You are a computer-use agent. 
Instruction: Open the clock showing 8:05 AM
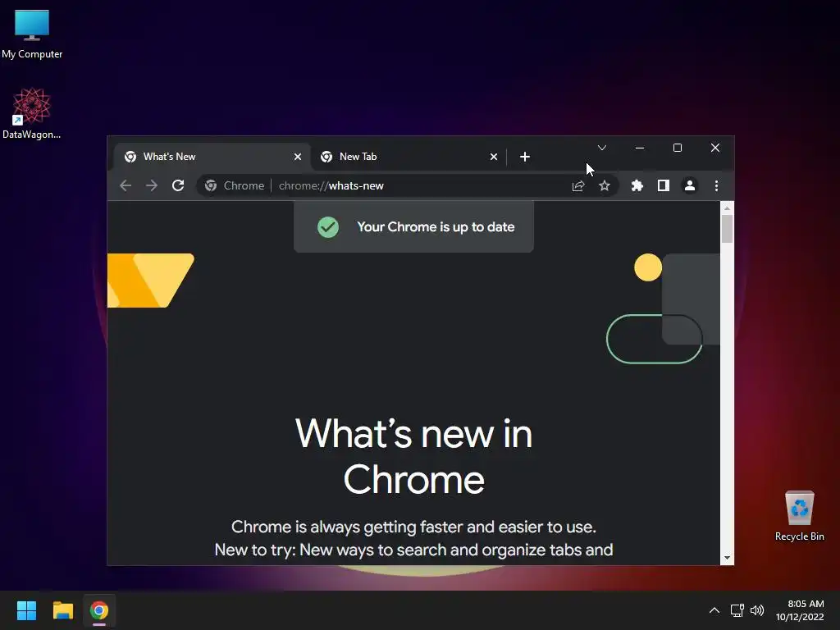[x=800, y=610]
